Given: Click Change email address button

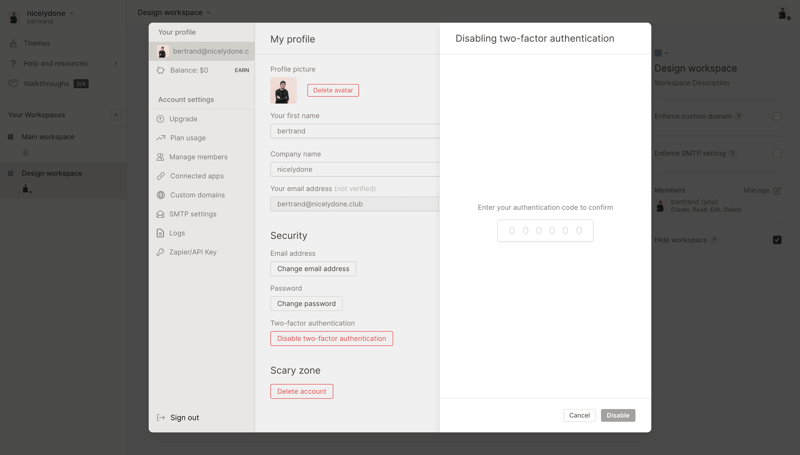Looking at the screenshot, I should [x=313, y=269].
